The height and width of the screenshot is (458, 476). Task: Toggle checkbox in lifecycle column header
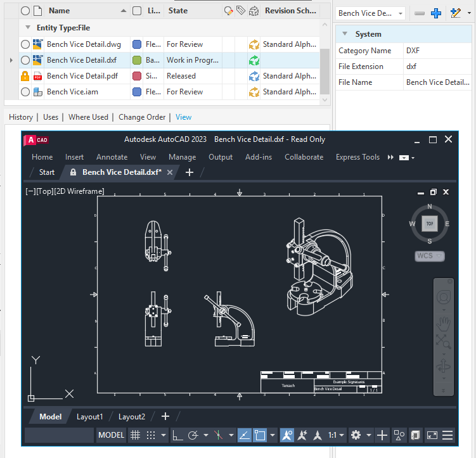[137, 11]
